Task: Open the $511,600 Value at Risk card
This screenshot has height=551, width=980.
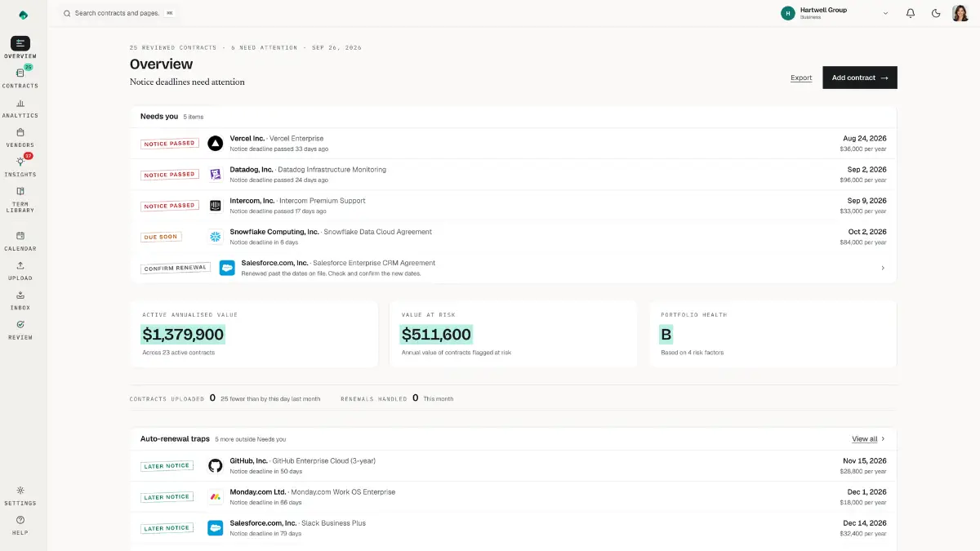Action: [x=514, y=334]
